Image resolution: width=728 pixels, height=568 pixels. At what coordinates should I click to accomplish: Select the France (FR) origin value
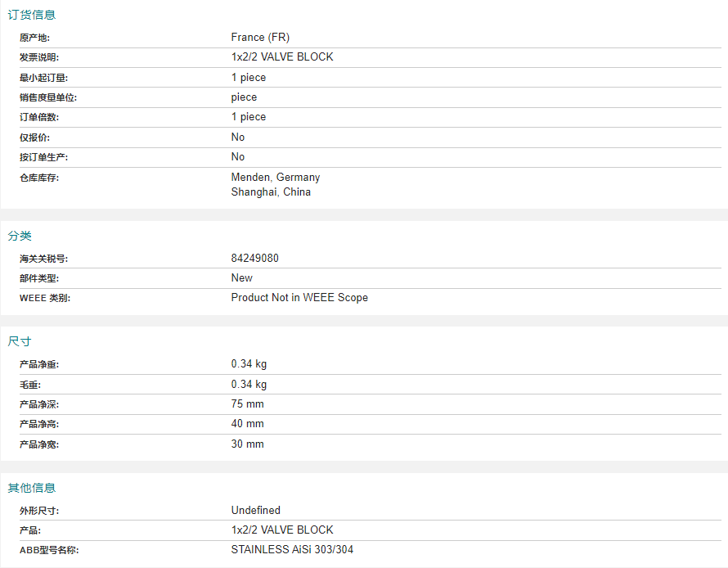click(260, 37)
